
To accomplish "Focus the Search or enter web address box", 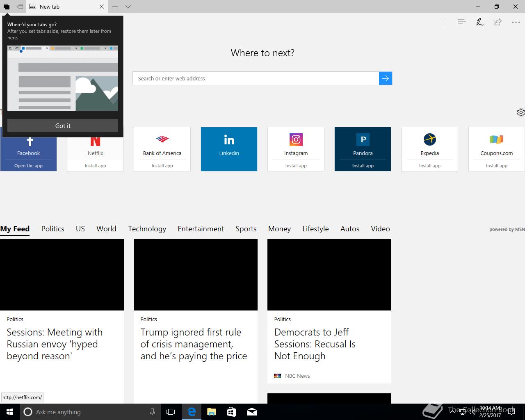I will (x=256, y=78).
